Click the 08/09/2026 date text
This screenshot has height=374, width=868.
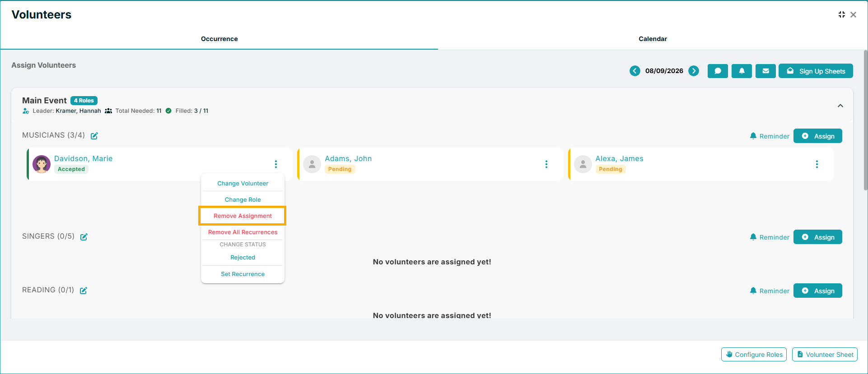point(664,71)
